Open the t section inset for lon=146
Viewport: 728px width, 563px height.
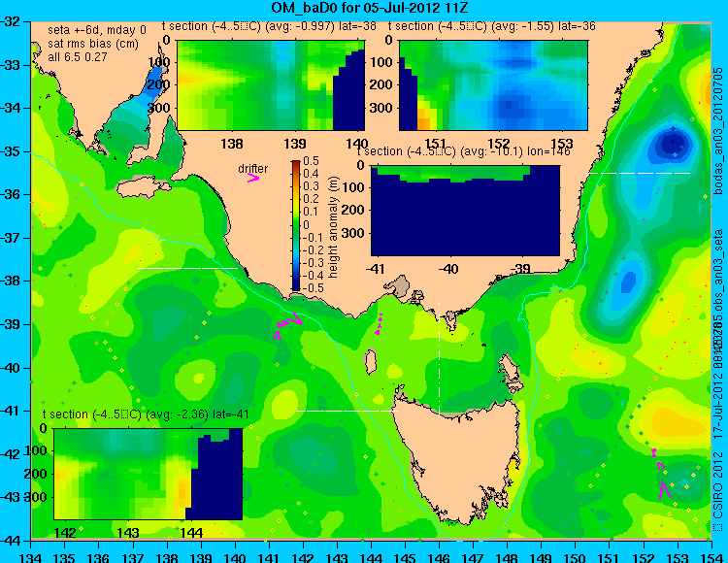466,211
